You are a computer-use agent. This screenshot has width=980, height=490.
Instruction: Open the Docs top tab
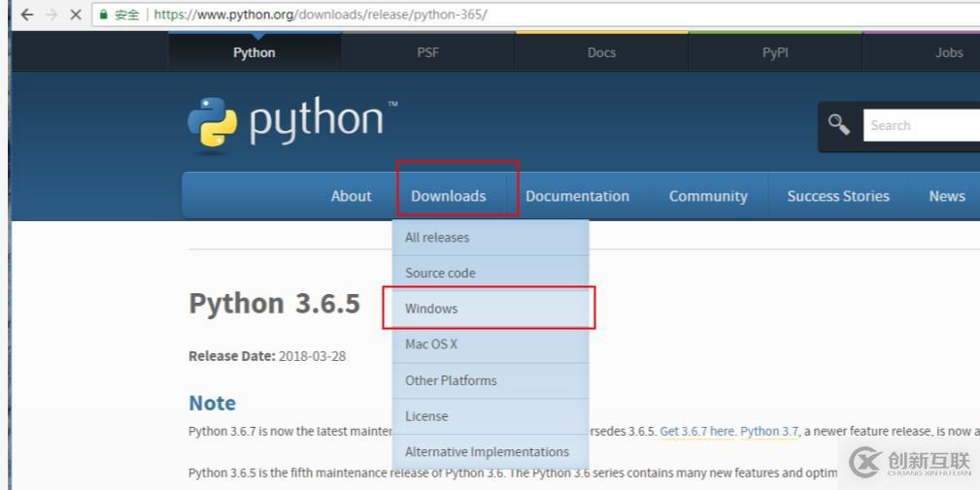coord(601,52)
